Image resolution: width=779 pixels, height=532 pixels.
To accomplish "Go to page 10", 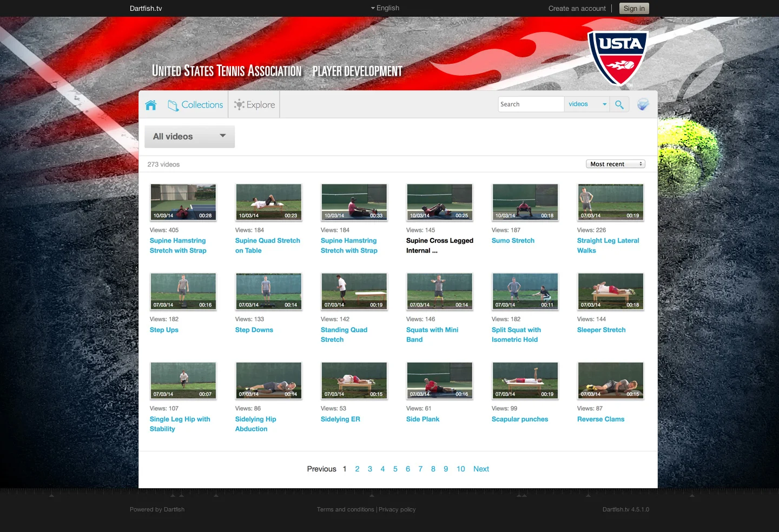I will [x=460, y=469].
